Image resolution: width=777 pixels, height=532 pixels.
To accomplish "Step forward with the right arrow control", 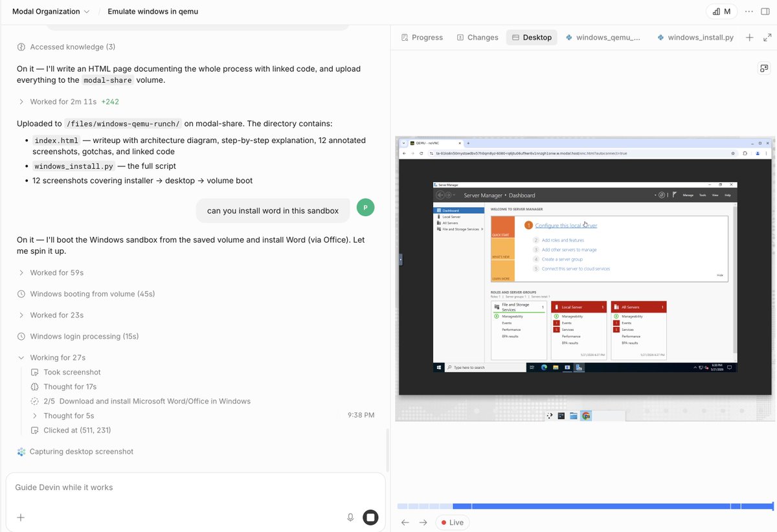I will pos(423,522).
